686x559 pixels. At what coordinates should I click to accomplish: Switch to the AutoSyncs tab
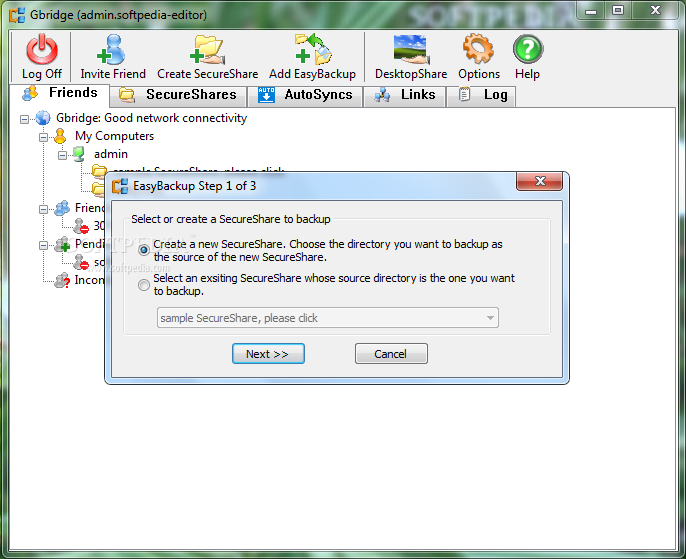tap(305, 95)
